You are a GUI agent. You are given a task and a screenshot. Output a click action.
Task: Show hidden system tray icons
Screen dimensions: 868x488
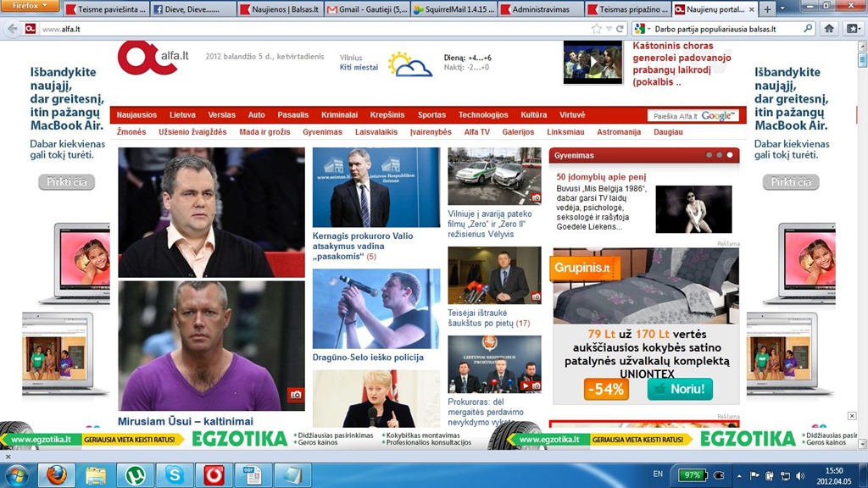pyautogui.click(x=739, y=475)
